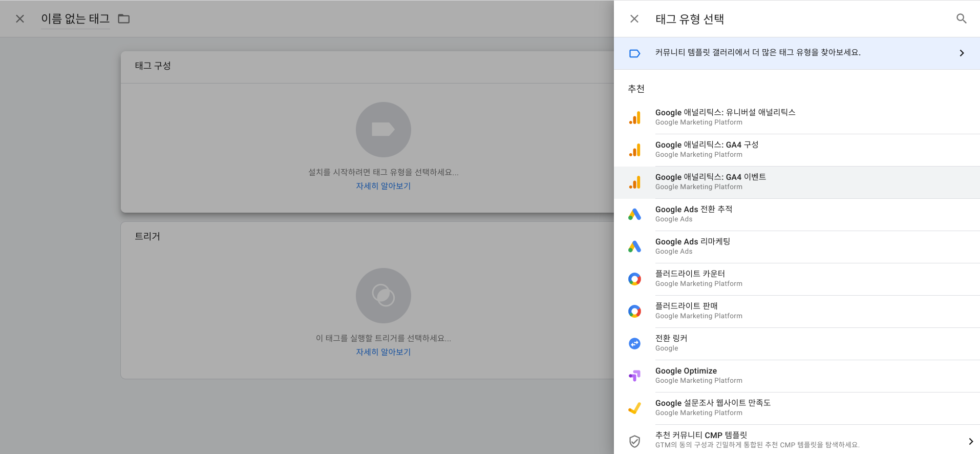Click 플러드라이트 카운터 icon
This screenshot has height=454, width=980.
[634, 279]
